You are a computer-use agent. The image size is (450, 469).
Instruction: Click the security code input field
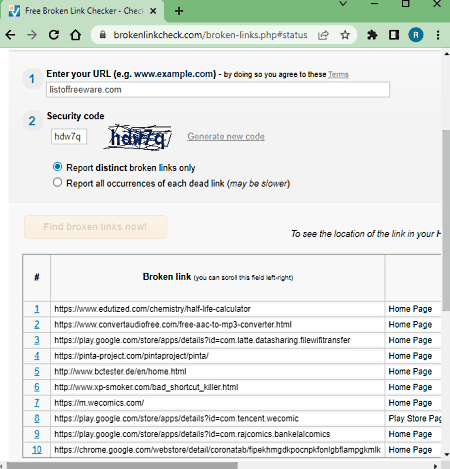coord(69,136)
